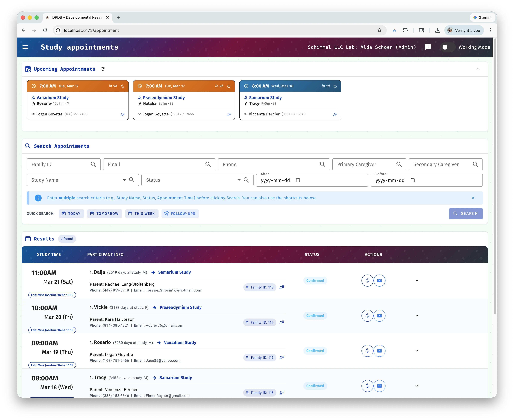Click reschedule icon on Vanadium Study card
The height and width of the screenshot is (420, 514).
coord(122,86)
